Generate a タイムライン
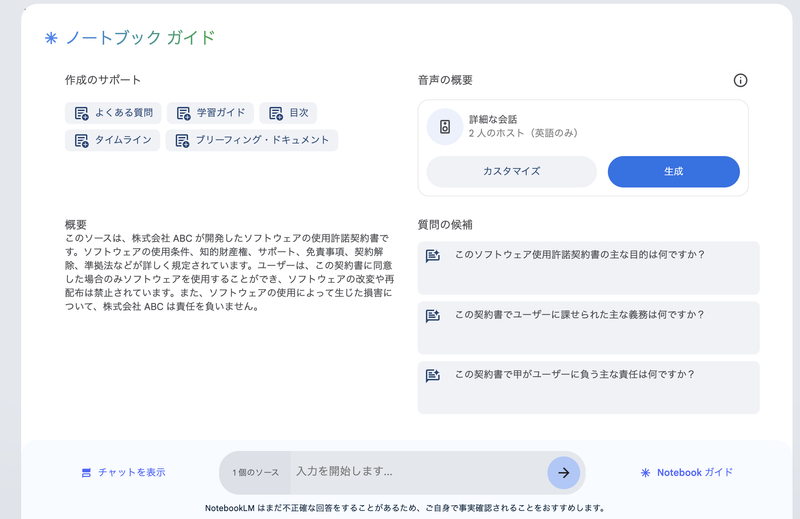Screen dimensions: 800x519 click(112, 140)
